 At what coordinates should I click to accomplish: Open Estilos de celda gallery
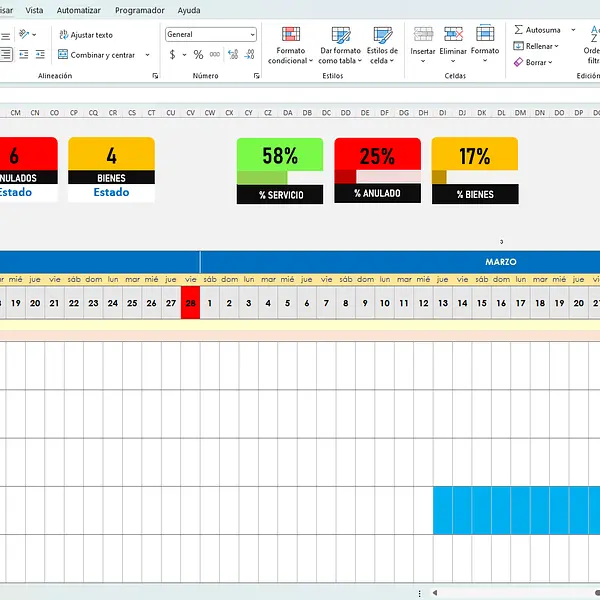[382, 45]
